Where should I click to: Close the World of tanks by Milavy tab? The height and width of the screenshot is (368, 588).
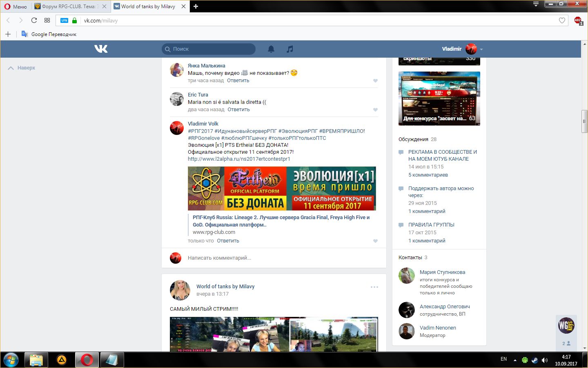point(183,6)
